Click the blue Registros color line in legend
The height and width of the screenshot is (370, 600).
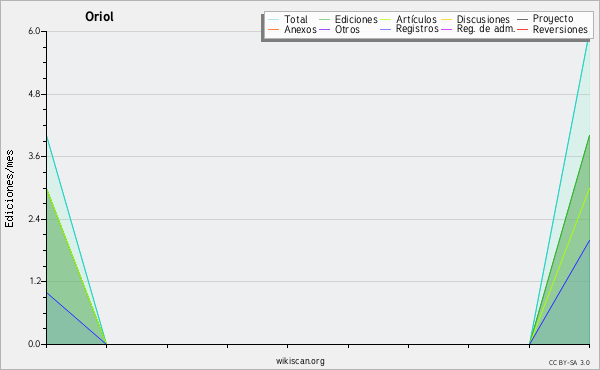pyautogui.click(x=386, y=29)
